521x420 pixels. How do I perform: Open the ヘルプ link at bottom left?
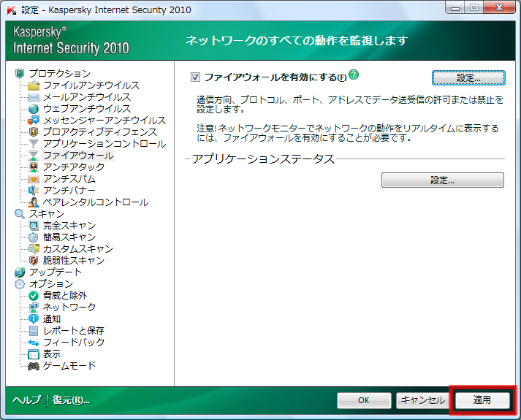(x=26, y=400)
